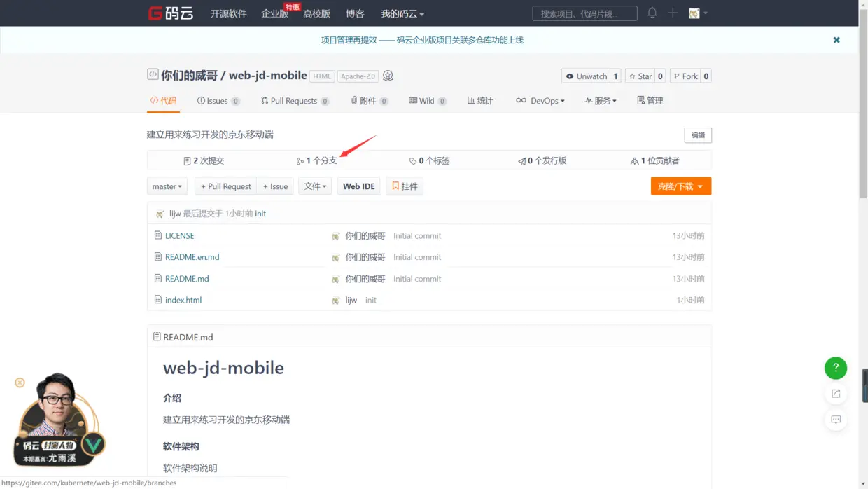Image resolution: width=868 pixels, height=489 pixels.
Task: Click the plus icon in top navigation
Action: point(673,13)
